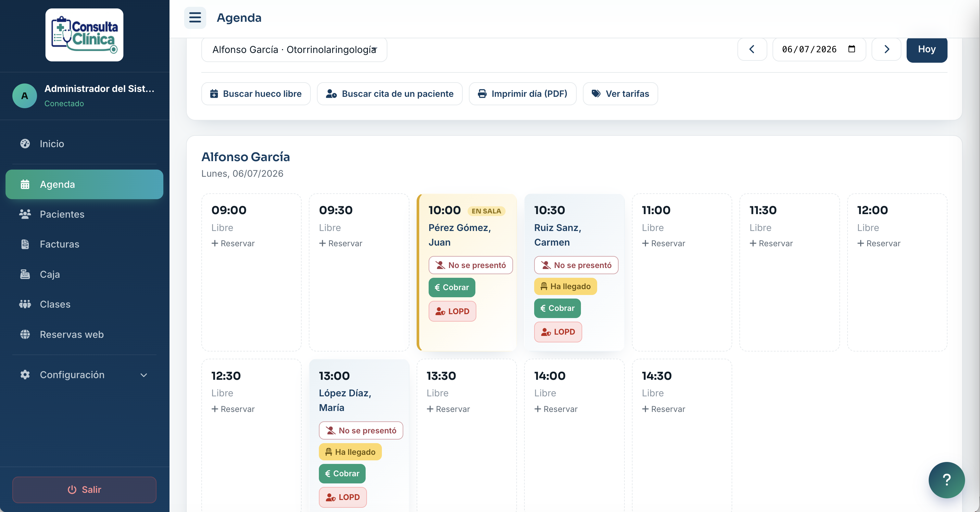
Task: Mark Pérez Gómez as No se presentó
Action: 470,265
